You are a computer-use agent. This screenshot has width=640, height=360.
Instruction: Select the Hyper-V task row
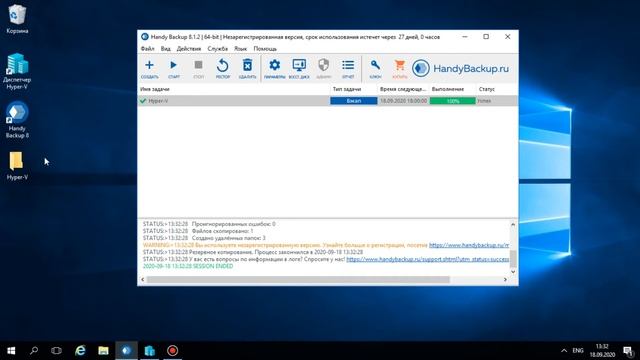click(328, 101)
